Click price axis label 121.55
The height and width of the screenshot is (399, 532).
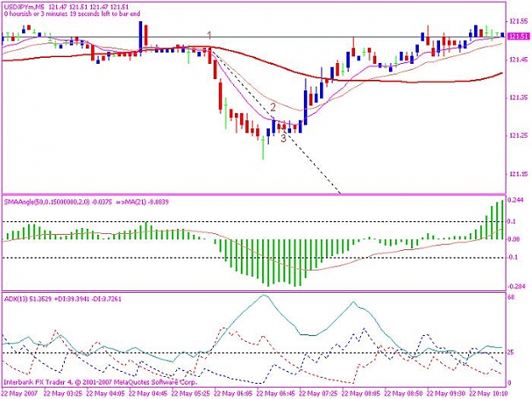tap(518, 21)
